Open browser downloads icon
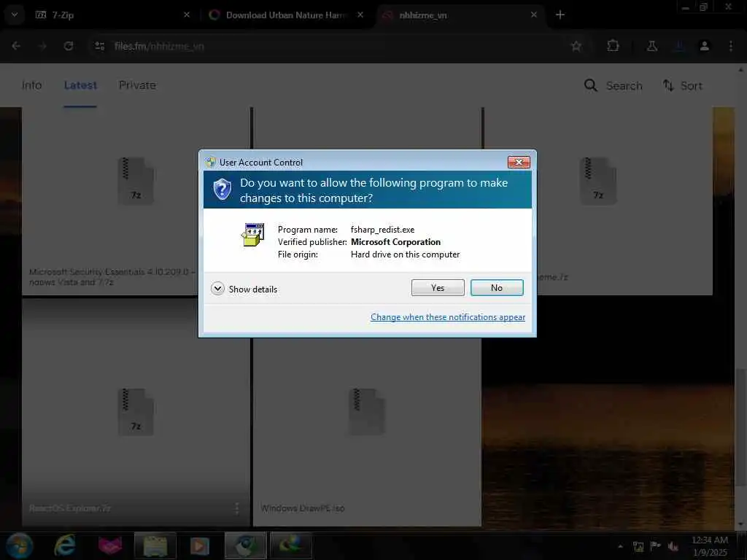The image size is (747, 560). click(678, 46)
